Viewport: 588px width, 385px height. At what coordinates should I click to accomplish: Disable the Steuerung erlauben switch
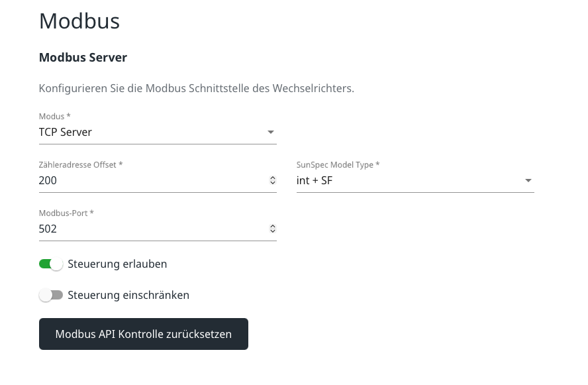point(51,264)
